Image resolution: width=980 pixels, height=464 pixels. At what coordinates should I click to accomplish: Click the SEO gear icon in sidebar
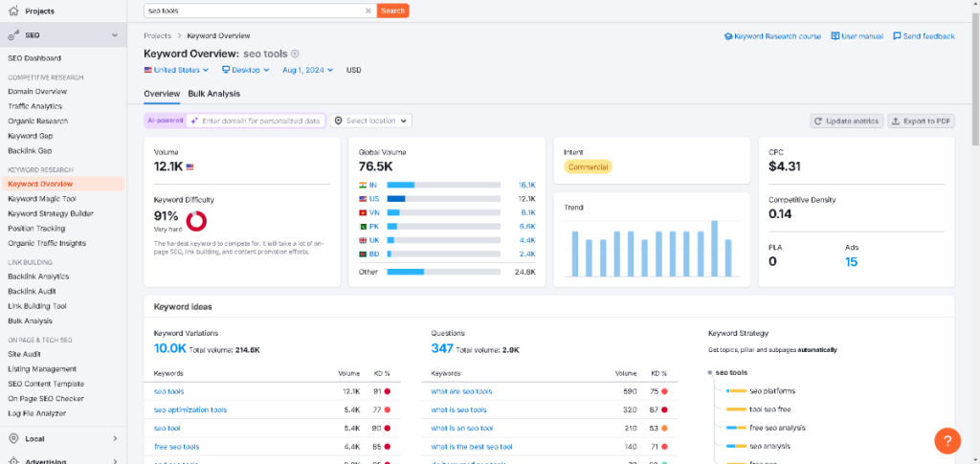tap(13, 35)
